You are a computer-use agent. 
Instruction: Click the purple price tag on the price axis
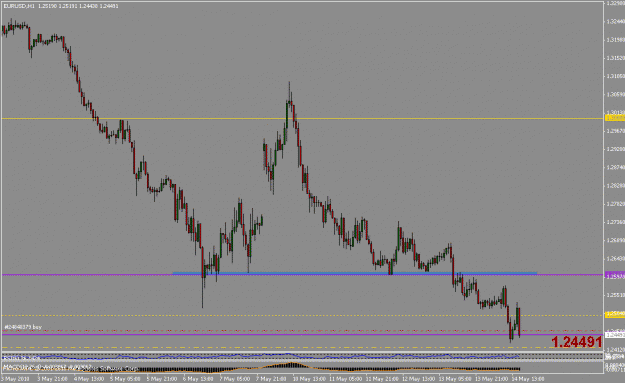(615, 275)
